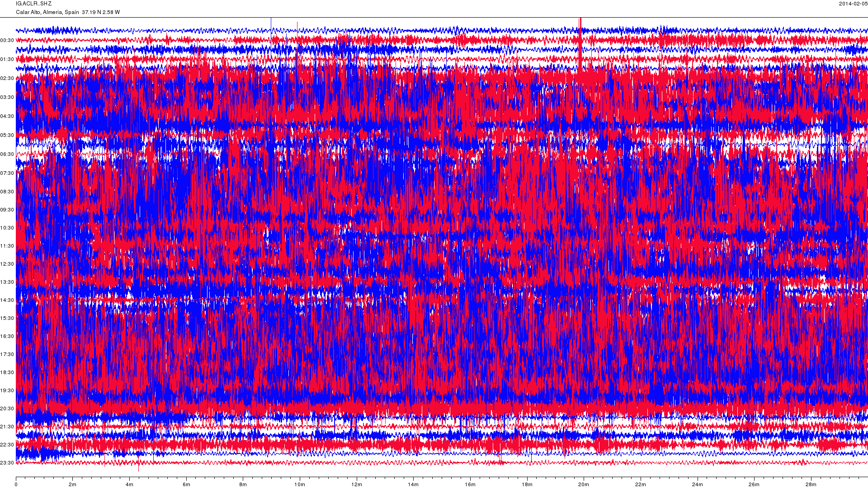This screenshot has height=488, width=868.
Task: Click the 05:30 time label
Action: point(7,136)
